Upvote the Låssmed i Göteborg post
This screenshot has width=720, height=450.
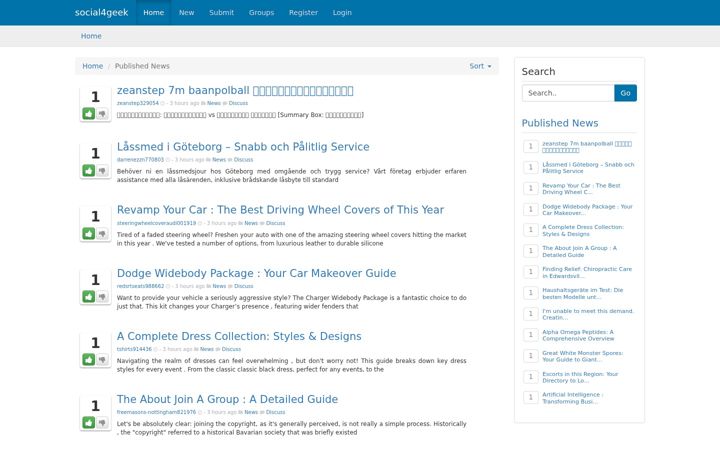[x=89, y=170]
